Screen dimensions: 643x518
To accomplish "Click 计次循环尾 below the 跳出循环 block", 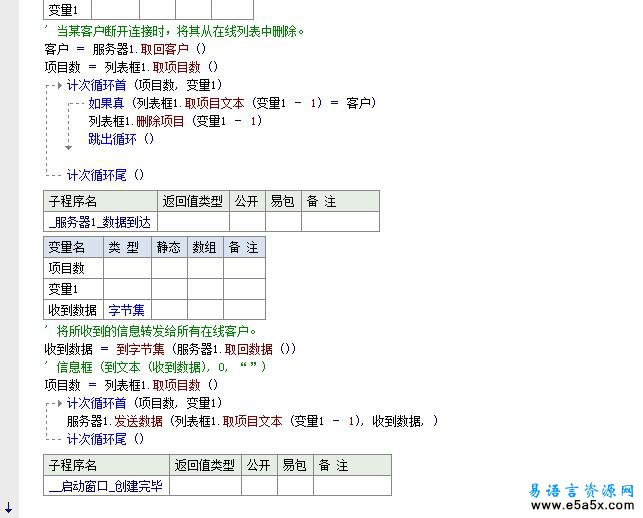I will tap(96, 175).
